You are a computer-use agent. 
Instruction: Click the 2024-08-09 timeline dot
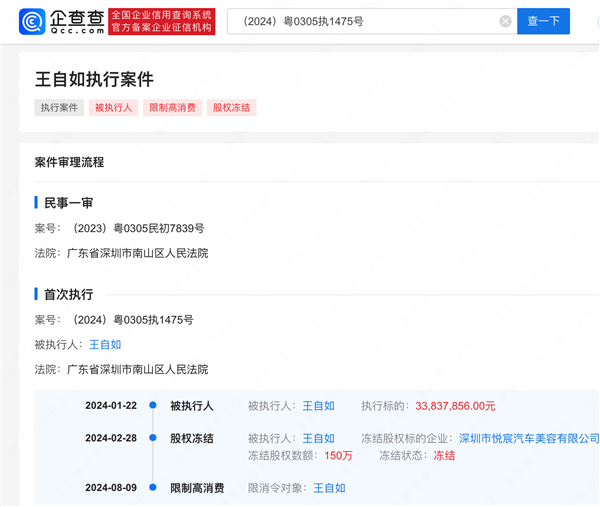[152, 488]
